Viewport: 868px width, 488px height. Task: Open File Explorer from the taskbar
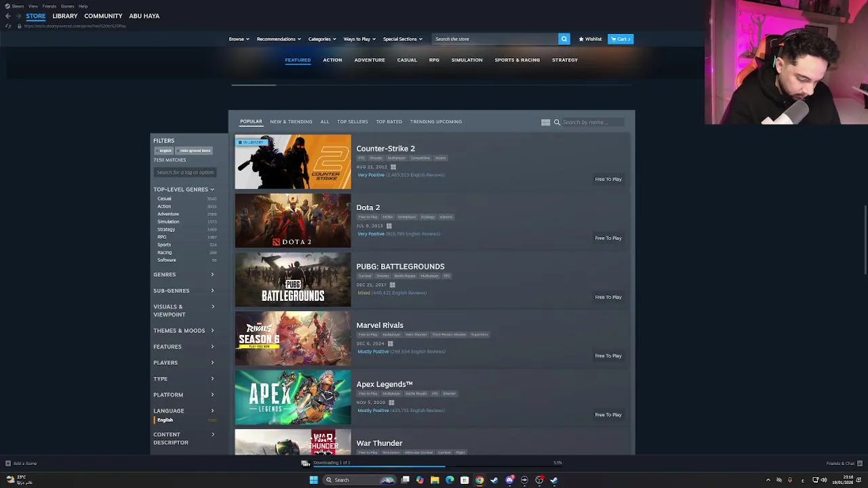(x=435, y=480)
